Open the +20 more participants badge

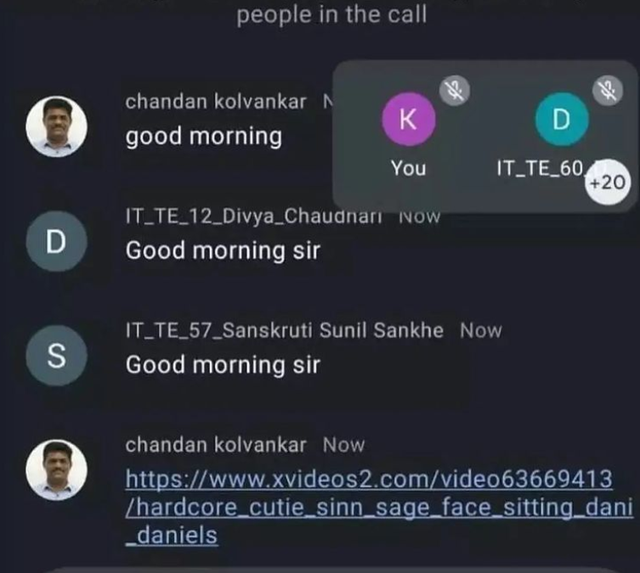pos(607,182)
